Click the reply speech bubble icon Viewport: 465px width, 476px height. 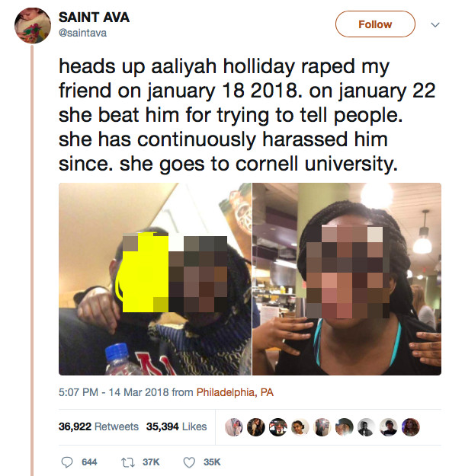pyautogui.click(x=67, y=462)
